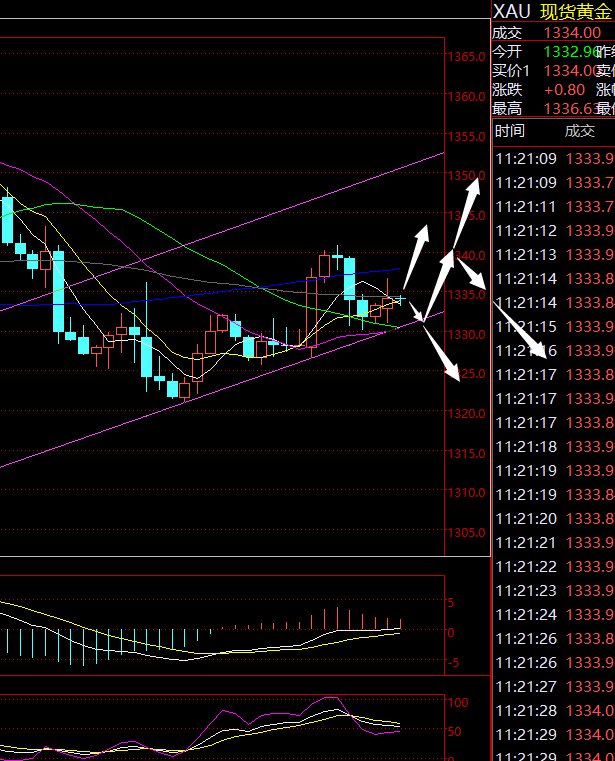Click the 1330.0 price axis label
Screen dimensions: 615x761
[x=466, y=335]
